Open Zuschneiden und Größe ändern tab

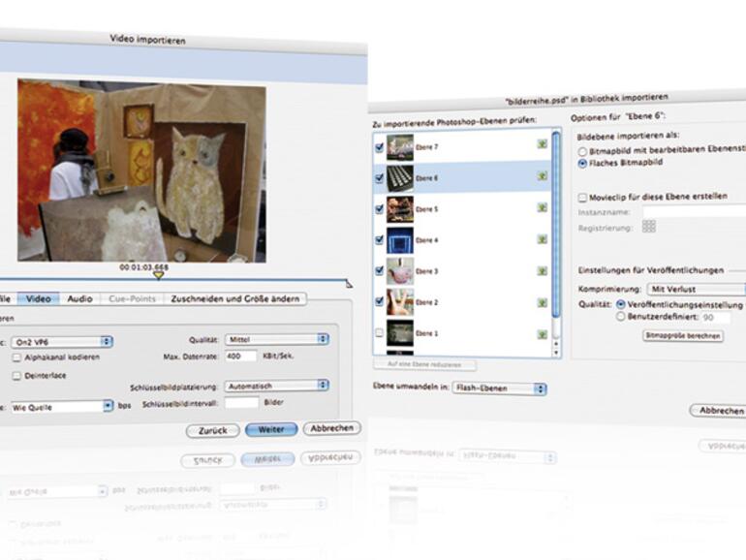click(235, 298)
